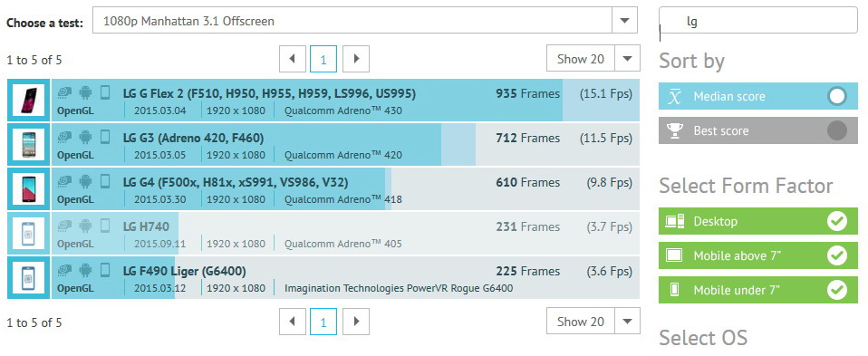868x356 pixels.
Task: Enable the Best score sort toggle
Action: tap(837, 130)
